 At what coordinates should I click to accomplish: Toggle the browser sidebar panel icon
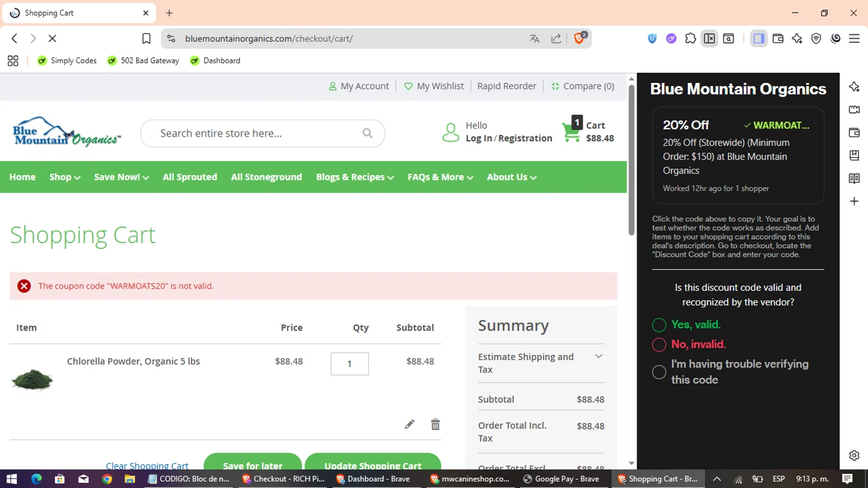(759, 39)
